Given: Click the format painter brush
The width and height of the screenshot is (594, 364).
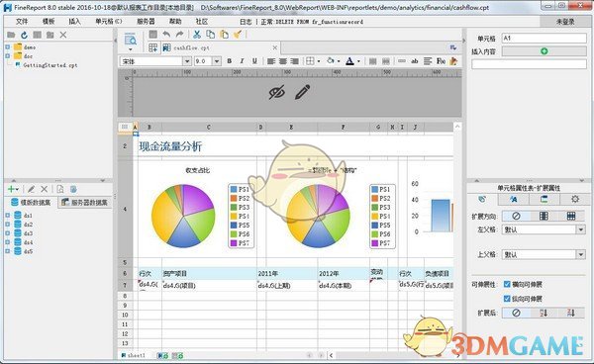Looking at the screenshot, I should (238, 35).
